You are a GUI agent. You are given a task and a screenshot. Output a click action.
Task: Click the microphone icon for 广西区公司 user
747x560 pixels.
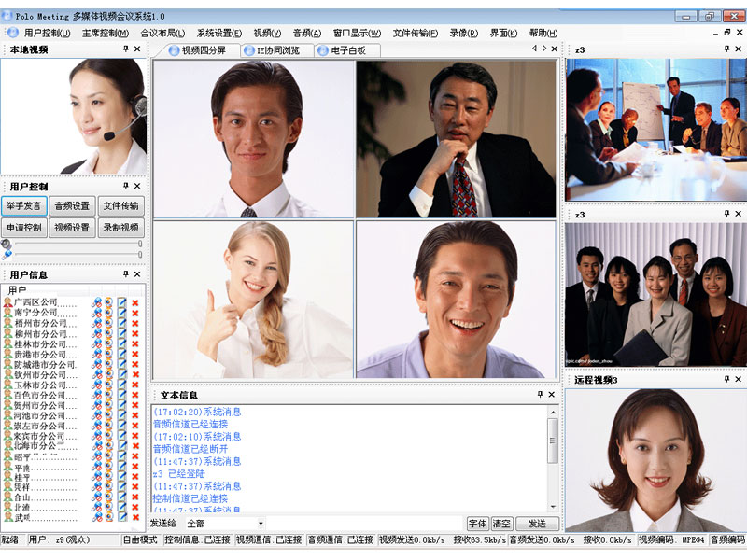pyautogui.click(x=97, y=303)
